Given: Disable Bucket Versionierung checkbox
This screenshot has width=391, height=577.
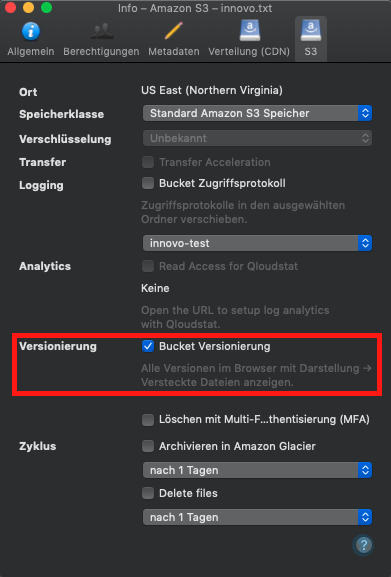Looking at the screenshot, I should tap(148, 346).
